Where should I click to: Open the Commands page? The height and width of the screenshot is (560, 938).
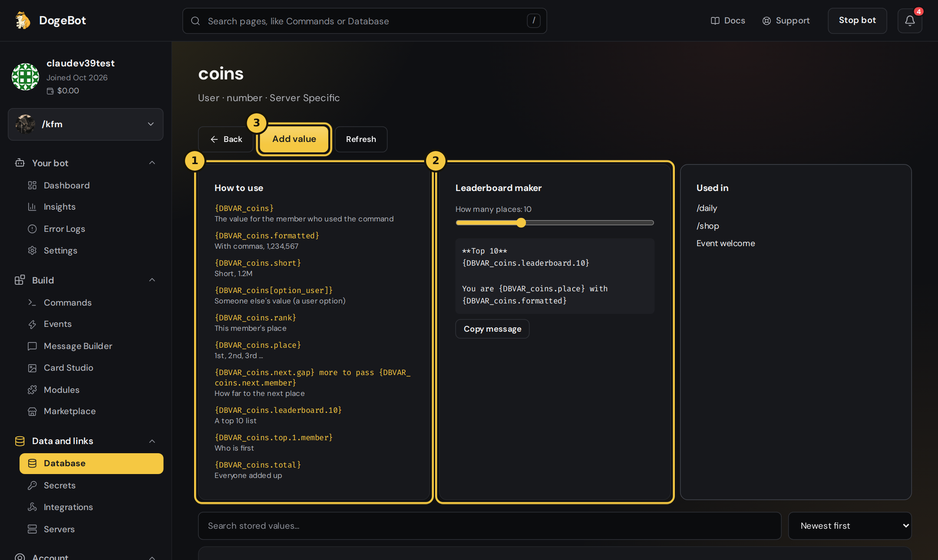91,303
